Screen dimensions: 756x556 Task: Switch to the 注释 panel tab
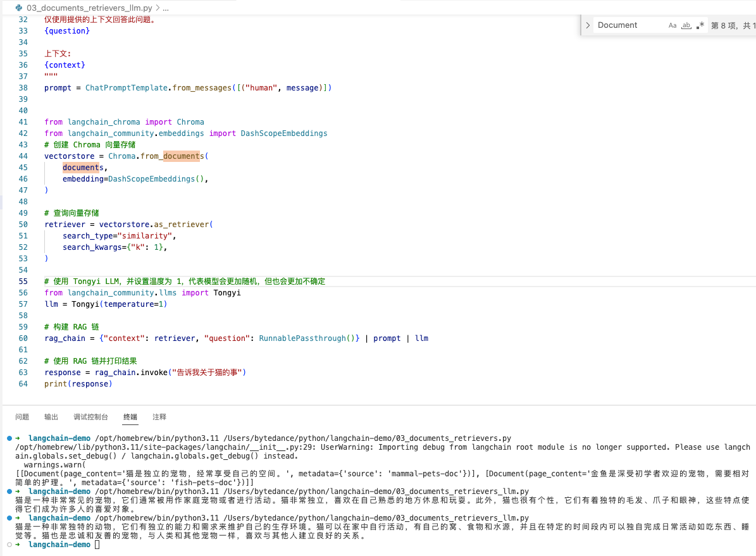point(159,417)
